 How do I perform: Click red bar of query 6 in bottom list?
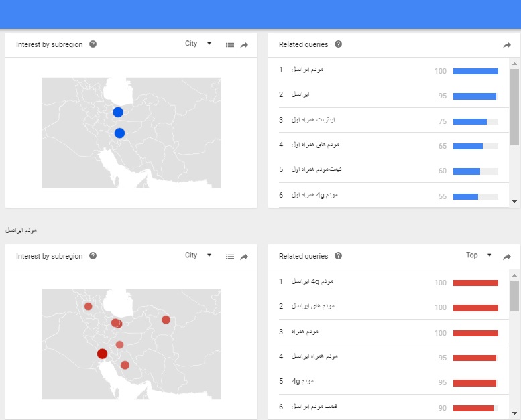(473, 408)
